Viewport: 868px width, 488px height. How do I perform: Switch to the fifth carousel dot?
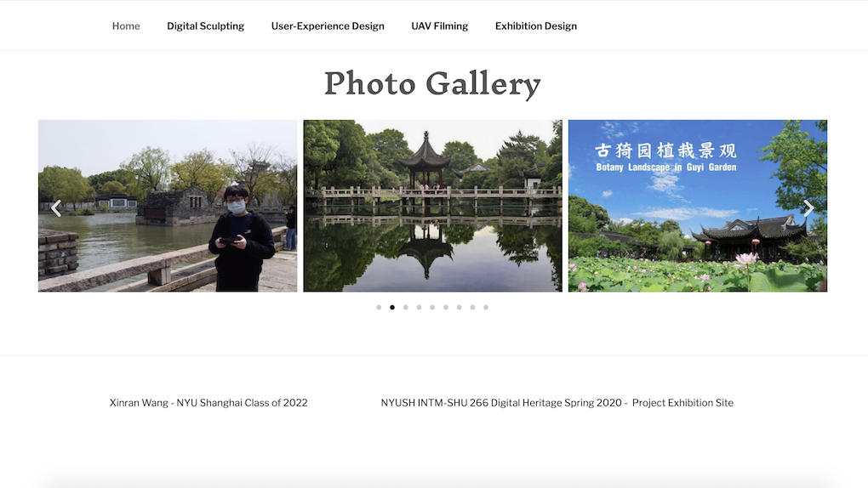pos(432,308)
